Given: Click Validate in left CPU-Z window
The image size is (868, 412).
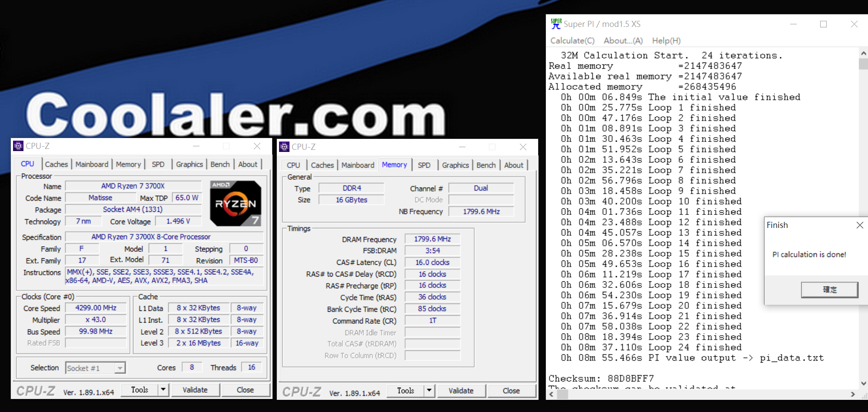Looking at the screenshot, I should pyautogui.click(x=195, y=389).
